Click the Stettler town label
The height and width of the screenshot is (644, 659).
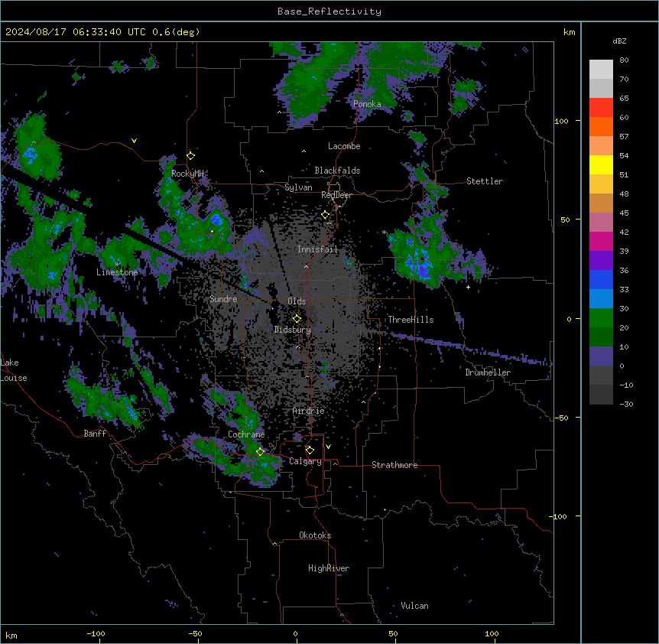pos(485,181)
